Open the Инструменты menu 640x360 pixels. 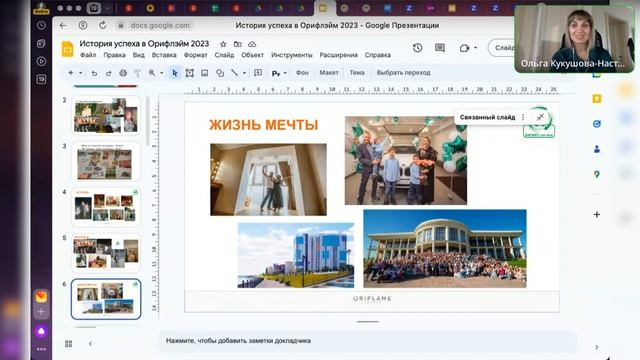[x=291, y=55]
